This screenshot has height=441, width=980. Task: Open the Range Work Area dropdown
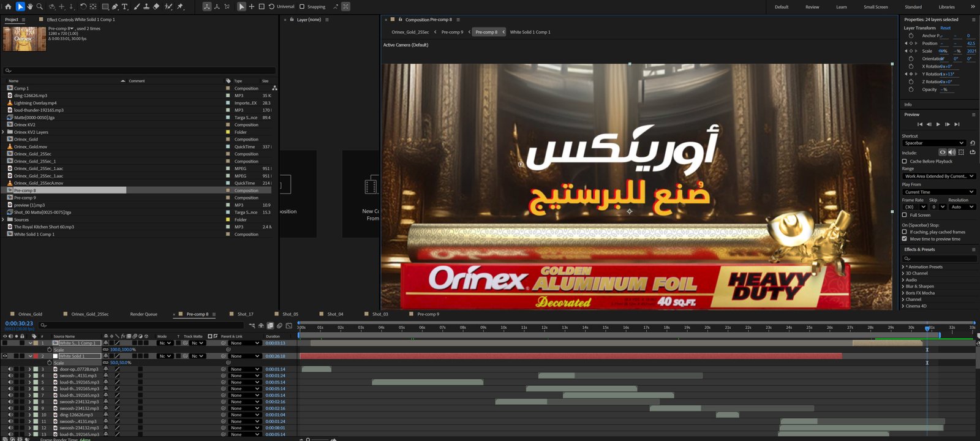click(x=938, y=176)
